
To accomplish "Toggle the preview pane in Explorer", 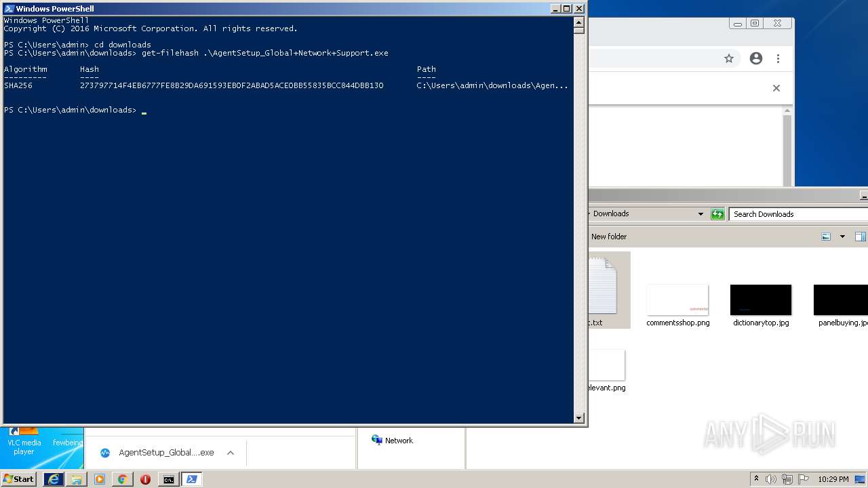I will click(860, 237).
